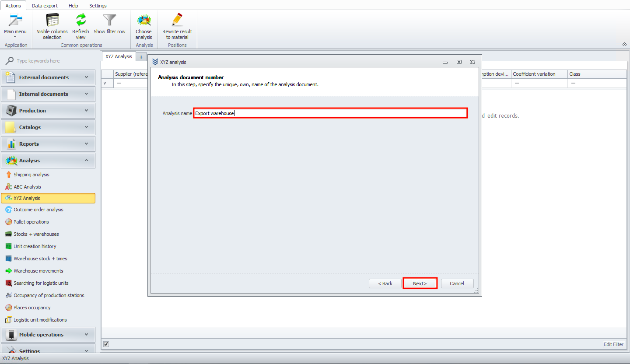The height and width of the screenshot is (364, 630).
Task: Click Next to continue the wizard
Action: pyautogui.click(x=420, y=283)
